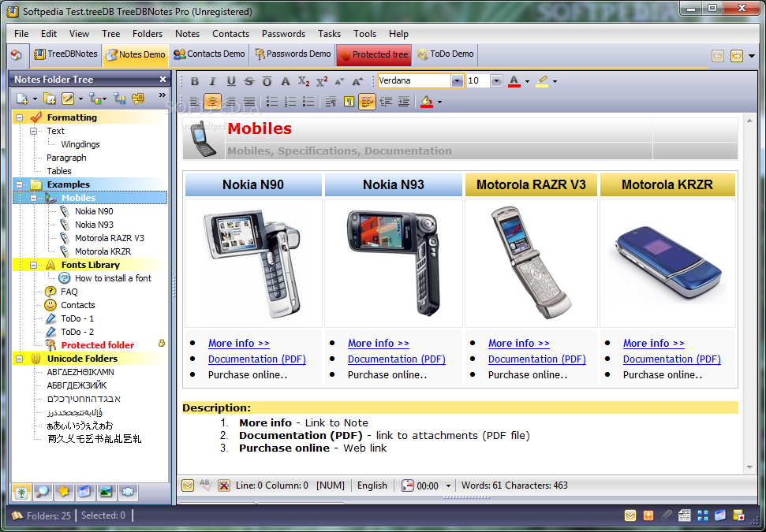Switch to Contacts Demo tab

click(x=209, y=54)
